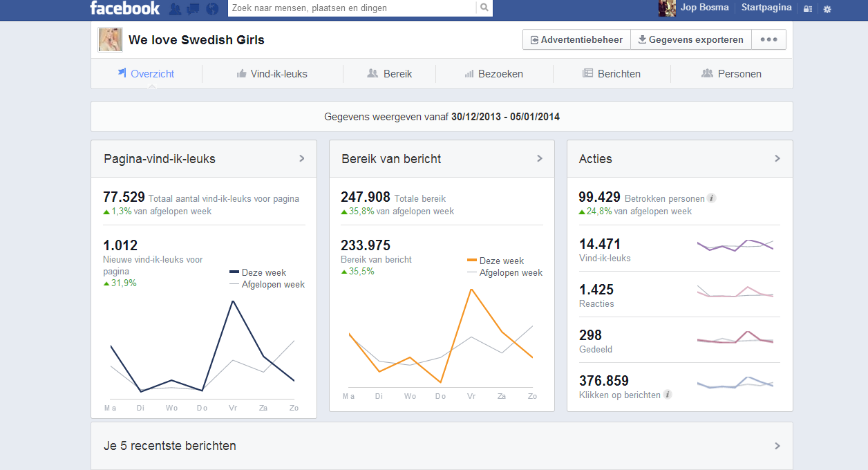Click the 1.012 new page likes figure
The height and width of the screenshot is (470, 868).
(x=120, y=245)
